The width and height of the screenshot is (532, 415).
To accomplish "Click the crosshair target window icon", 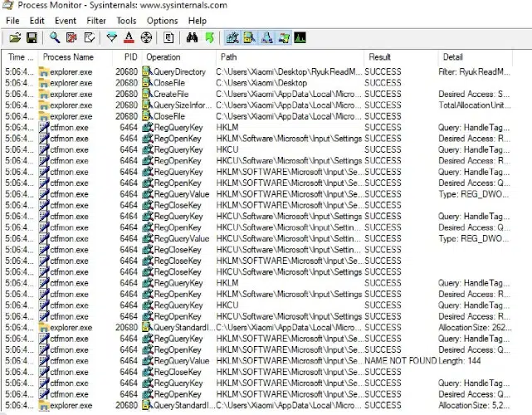I will 146,37.
